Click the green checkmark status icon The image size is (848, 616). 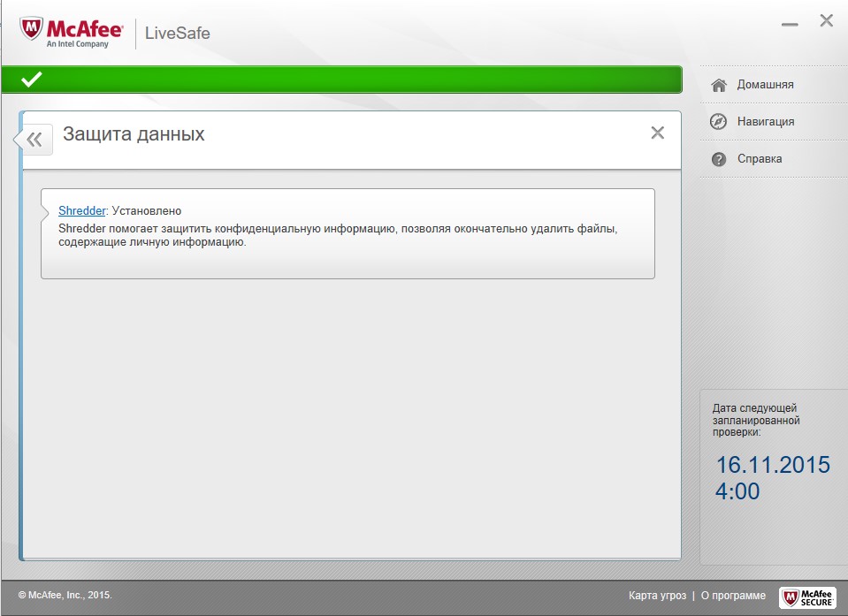coord(31,80)
